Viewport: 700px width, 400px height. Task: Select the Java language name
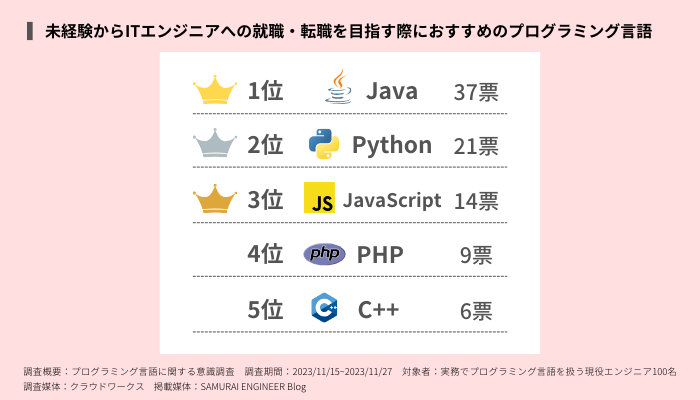pos(392,92)
